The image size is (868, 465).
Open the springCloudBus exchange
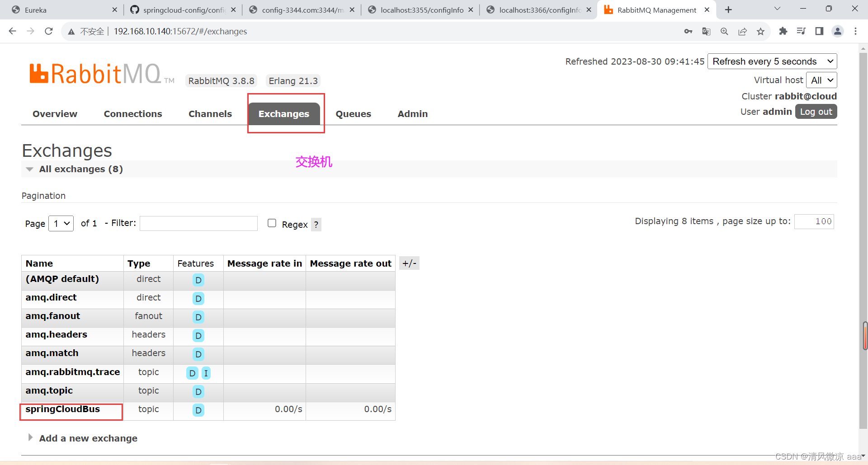[x=63, y=409]
